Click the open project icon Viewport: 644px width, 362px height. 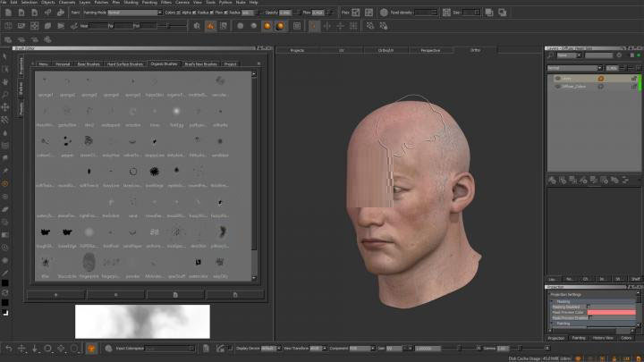point(21,13)
